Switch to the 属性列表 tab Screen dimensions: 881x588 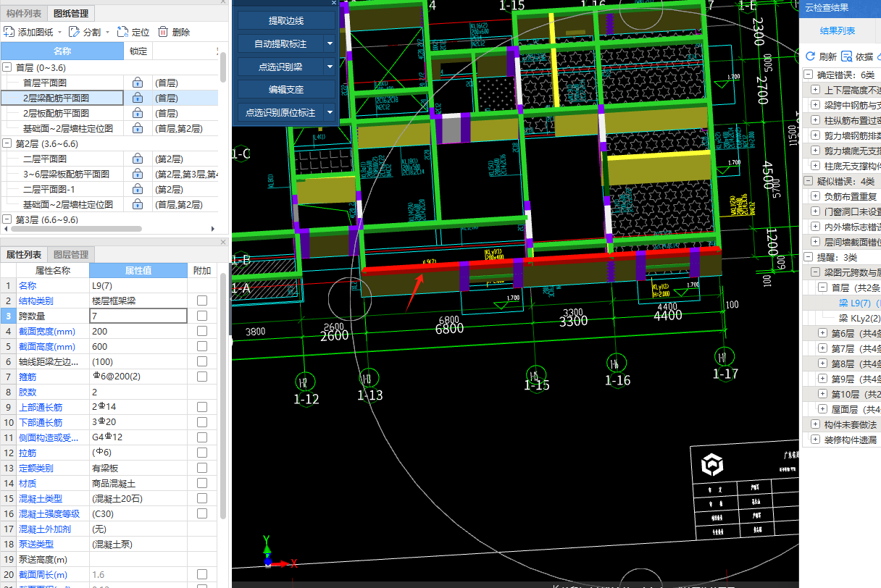(x=24, y=254)
